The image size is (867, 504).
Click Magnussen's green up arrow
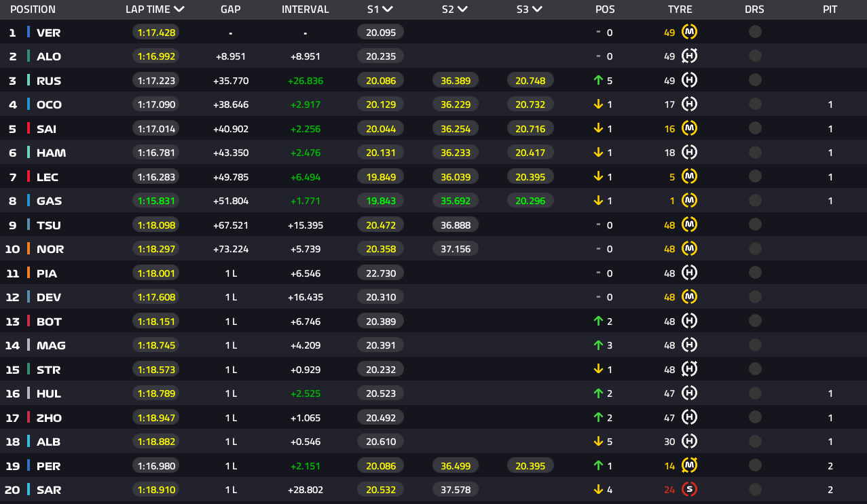point(598,345)
